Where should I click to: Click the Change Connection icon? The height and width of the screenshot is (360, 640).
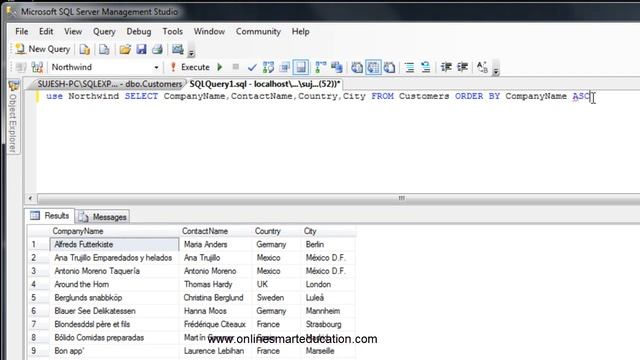click(x=37, y=67)
